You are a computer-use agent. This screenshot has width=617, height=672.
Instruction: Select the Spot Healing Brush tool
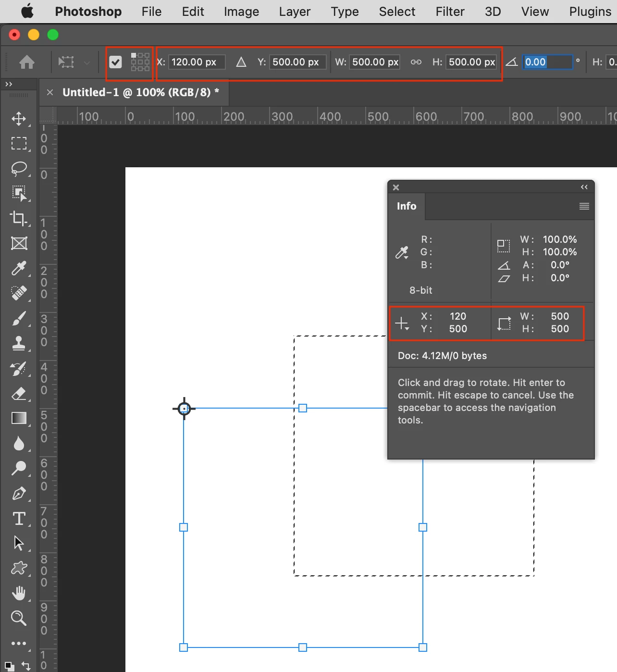[19, 293]
